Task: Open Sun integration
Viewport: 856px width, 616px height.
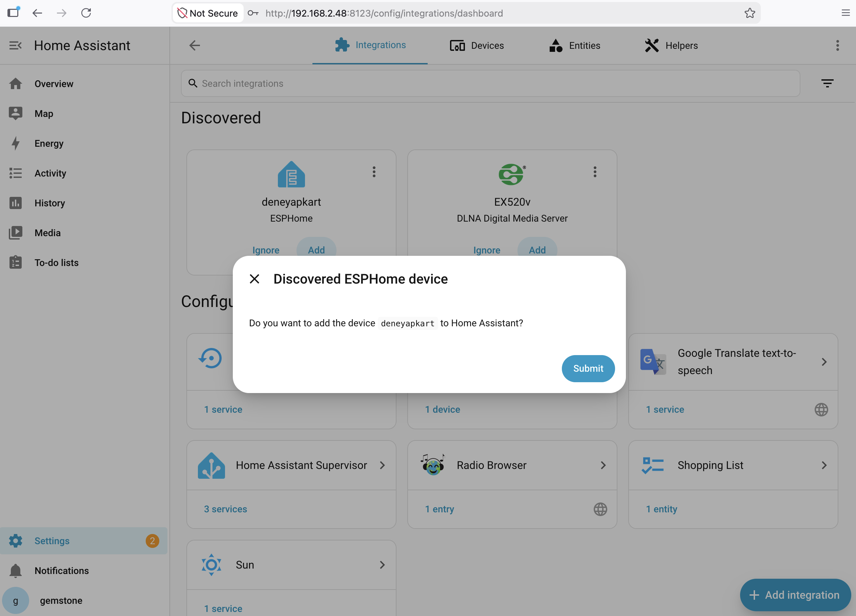Action: pos(291,565)
